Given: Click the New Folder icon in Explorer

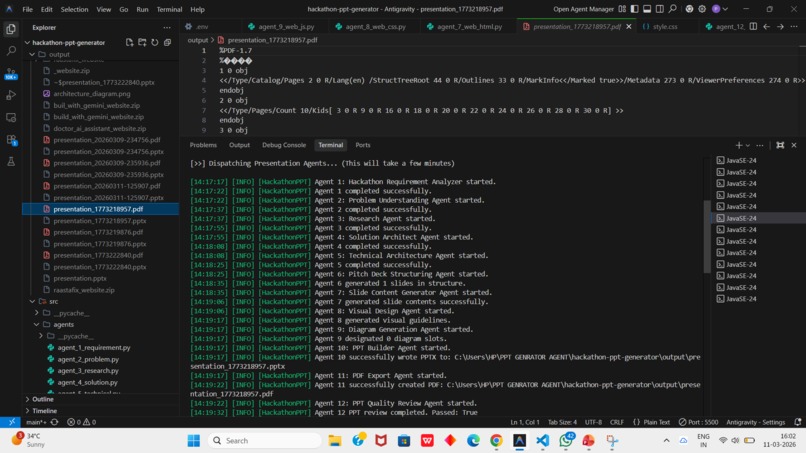Looking at the screenshot, I should pos(142,42).
